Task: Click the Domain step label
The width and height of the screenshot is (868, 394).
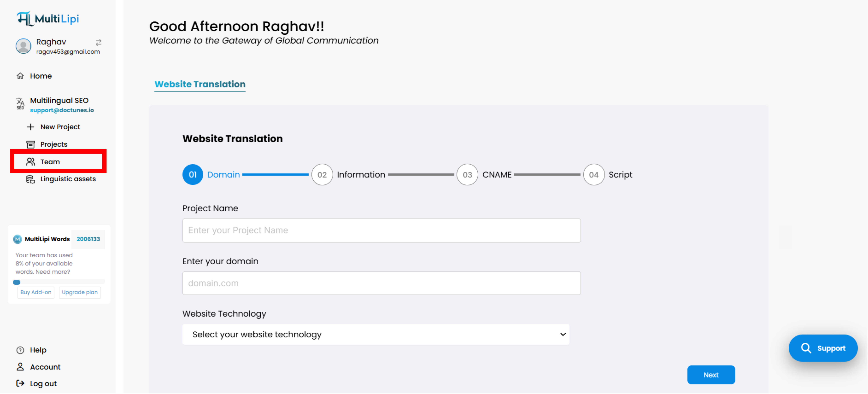Action: click(223, 175)
